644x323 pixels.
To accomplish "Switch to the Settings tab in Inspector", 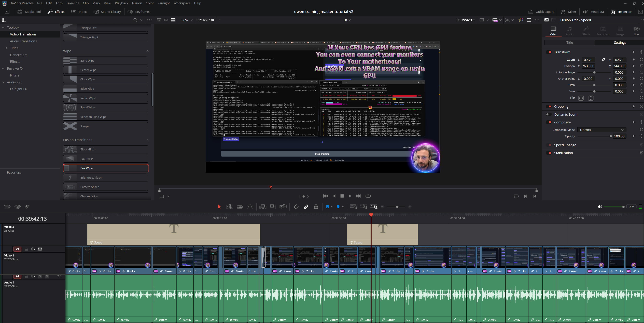I will point(620,42).
